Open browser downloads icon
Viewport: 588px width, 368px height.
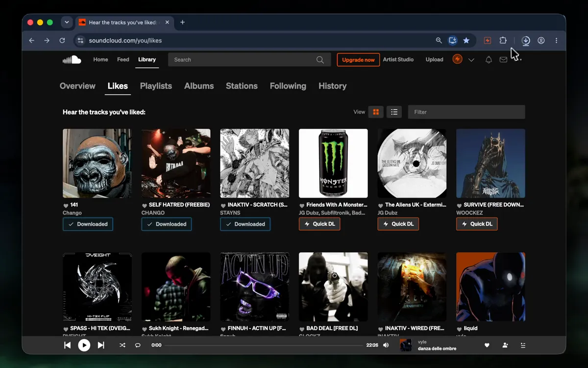tap(526, 41)
